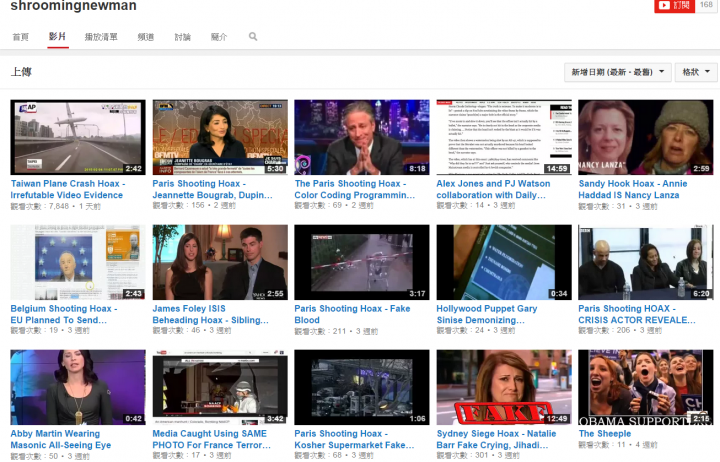Image resolution: width=720 pixels, height=462 pixels.
Task: Click Media Caught Using SAME PHOTO title
Action: [211, 439]
